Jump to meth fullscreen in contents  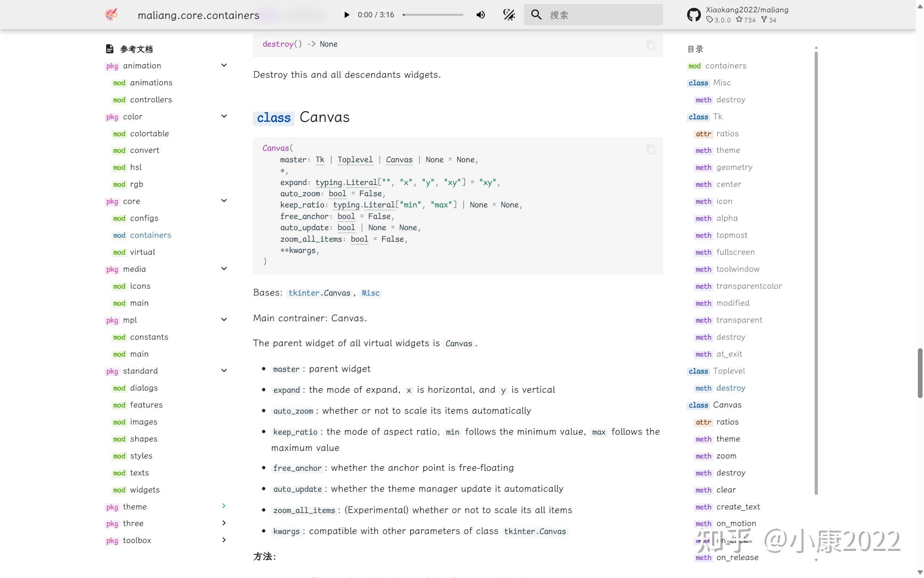coord(724,252)
